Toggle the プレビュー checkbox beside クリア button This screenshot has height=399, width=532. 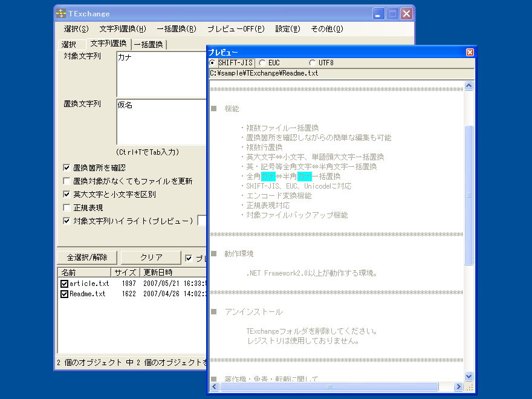[189, 259]
